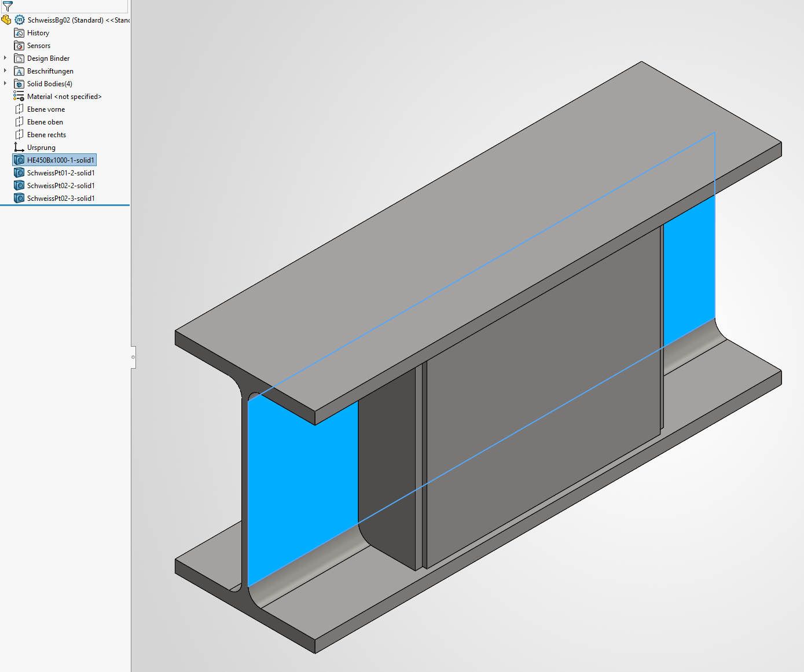
Task: Click the body icon of SchweissPt02-2-solid1
Action: click(x=19, y=186)
